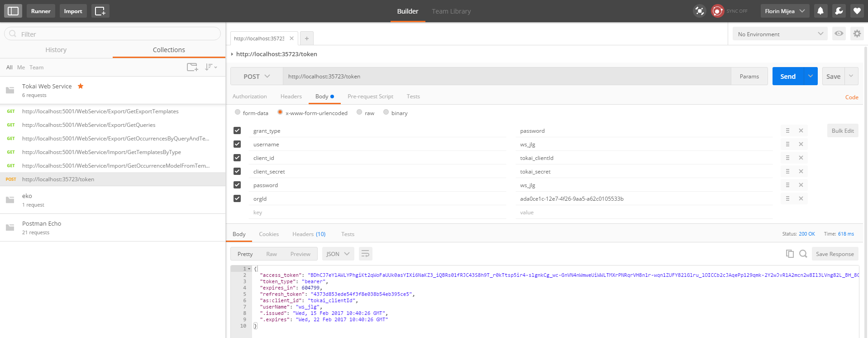Search within the response body
The height and width of the screenshot is (338, 868).
[803, 254]
